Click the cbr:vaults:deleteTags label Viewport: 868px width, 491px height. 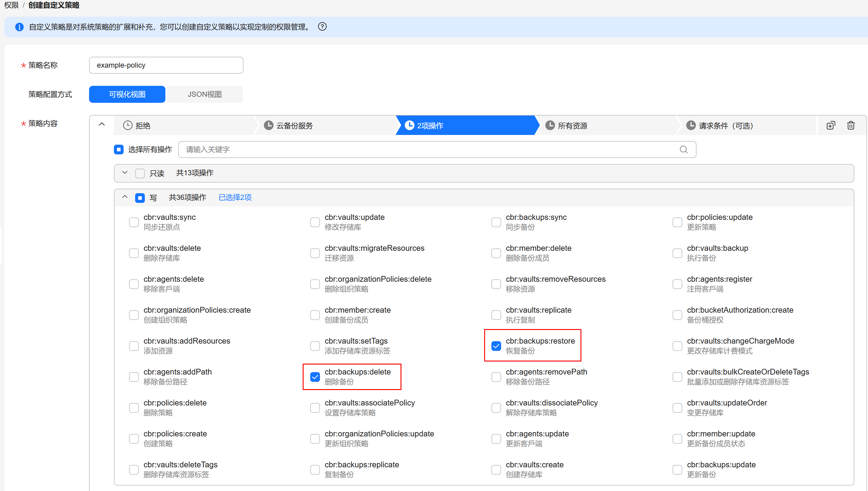coord(181,465)
